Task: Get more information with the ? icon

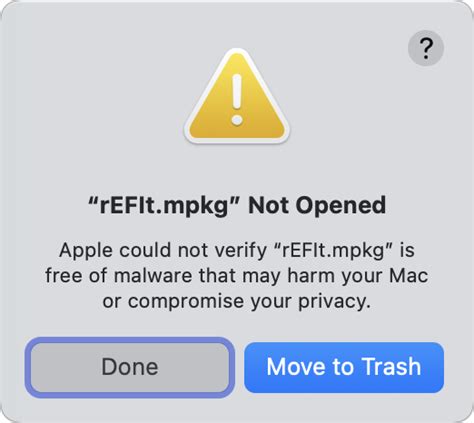Action: click(426, 48)
